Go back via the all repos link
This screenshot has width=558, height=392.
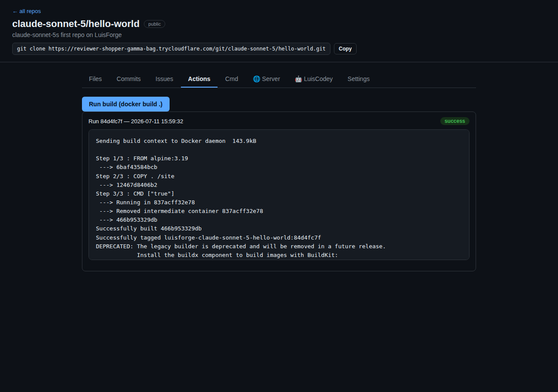click(x=27, y=11)
